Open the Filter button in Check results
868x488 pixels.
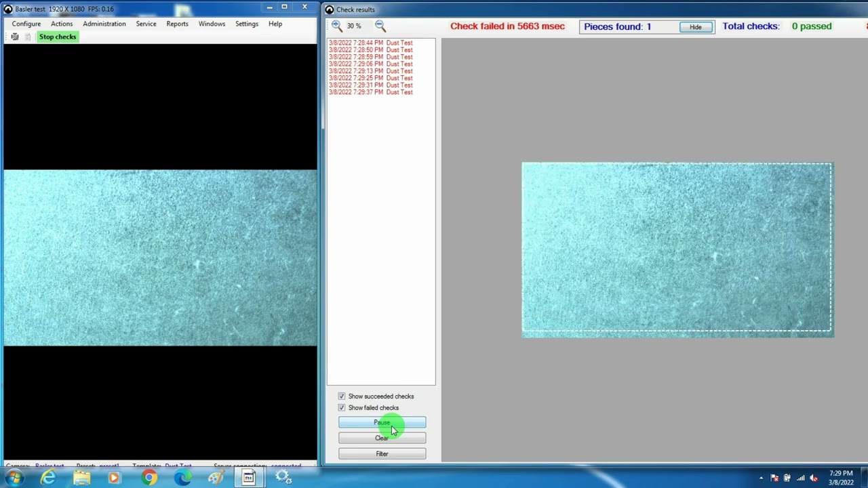tap(382, 453)
